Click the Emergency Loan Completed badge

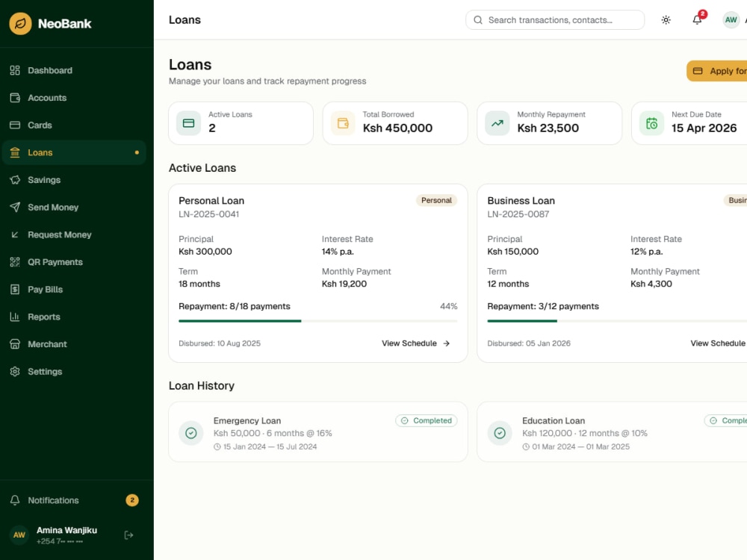pyautogui.click(x=427, y=420)
